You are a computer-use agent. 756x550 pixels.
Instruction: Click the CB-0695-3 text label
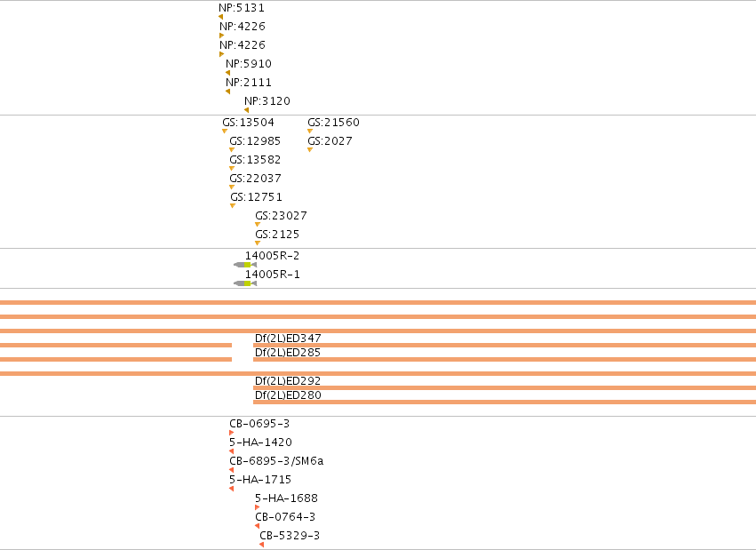point(259,424)
